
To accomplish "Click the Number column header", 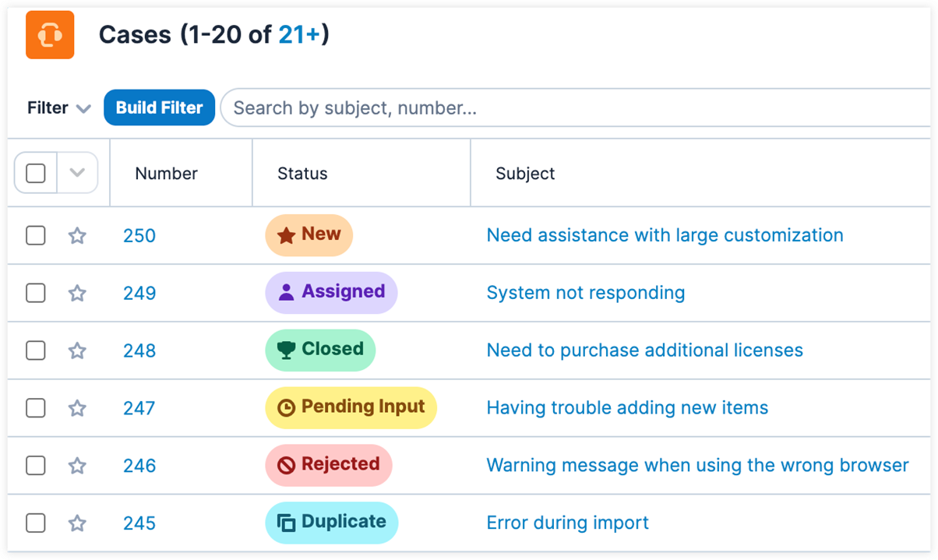I will [166, 174].
